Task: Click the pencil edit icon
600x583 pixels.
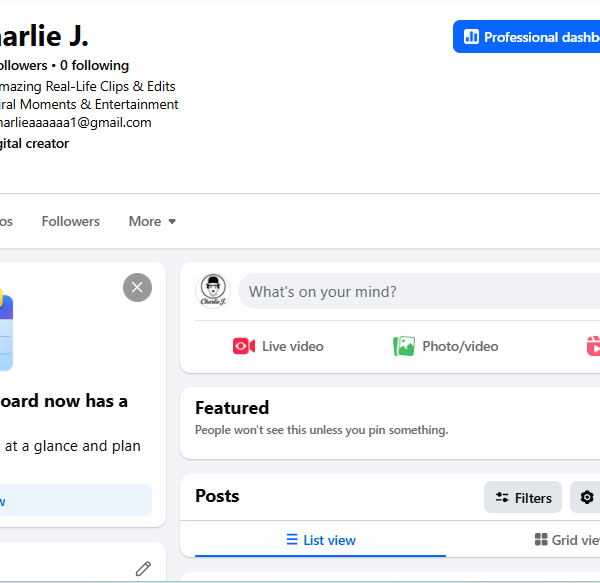Action: [x=143, y=568]
